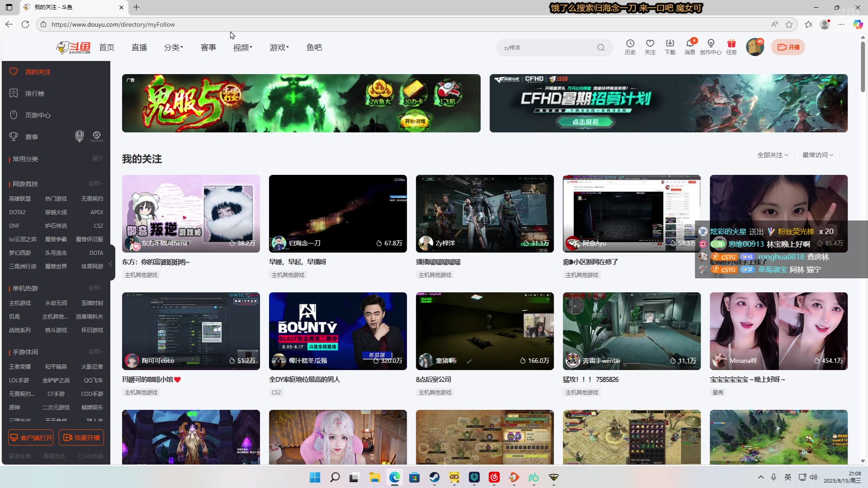Open Zy梓洋 stream thumbnail
The image size is (868, 488).
pos(485,214)
